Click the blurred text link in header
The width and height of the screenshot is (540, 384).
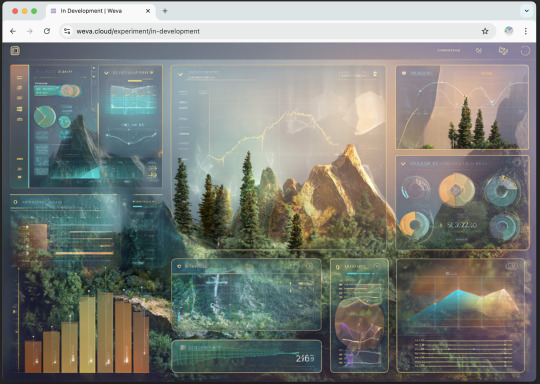pyautogui.click(x=448, y=50)
